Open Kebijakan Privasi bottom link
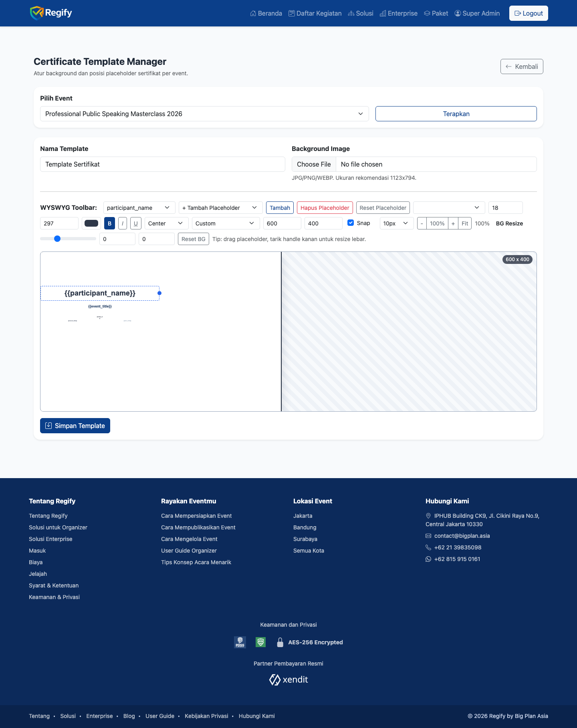The image size is (577, 728). click(x=206, y=716)
